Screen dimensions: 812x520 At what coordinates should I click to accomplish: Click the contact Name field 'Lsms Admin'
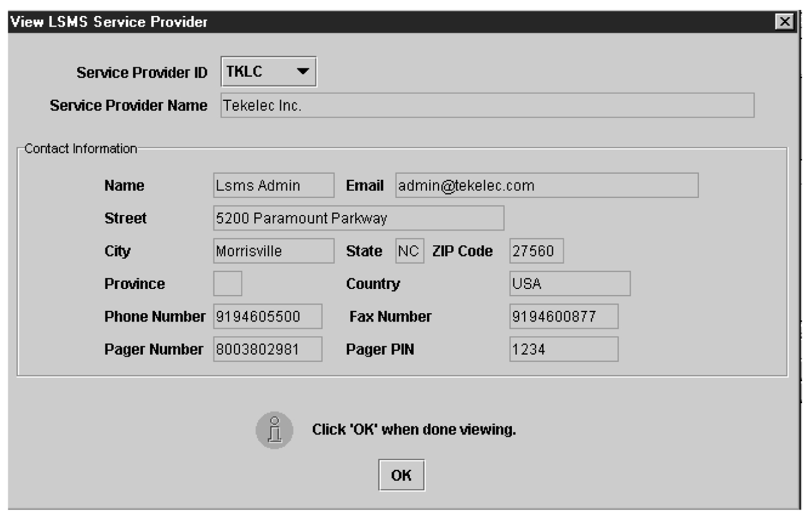point(274,185)
